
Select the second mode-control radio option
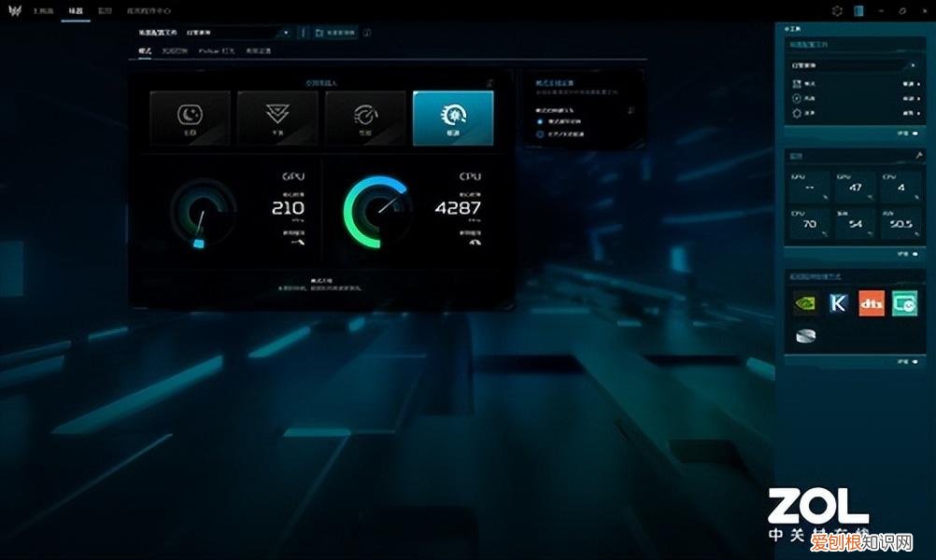click(x=540, y=134)
